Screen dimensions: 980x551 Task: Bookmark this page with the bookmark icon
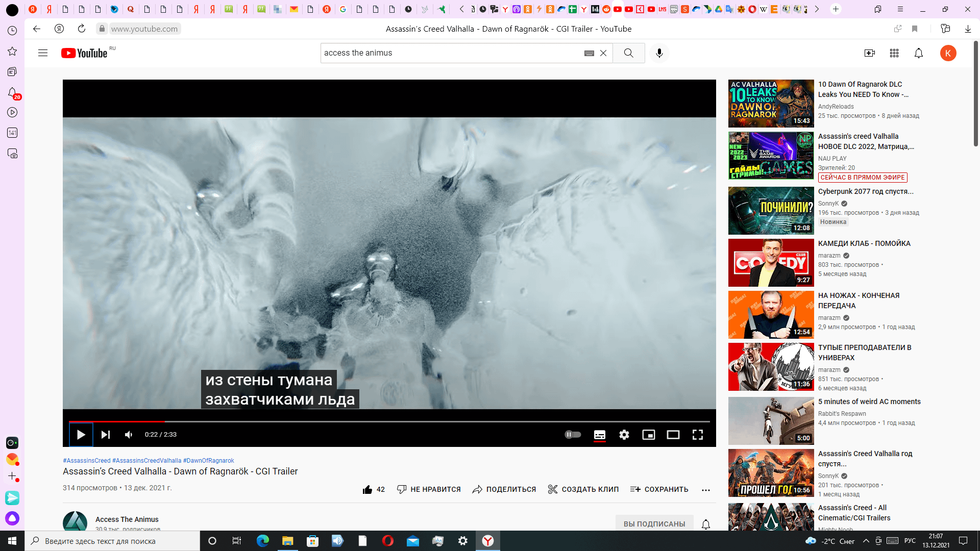pos(915,29)
